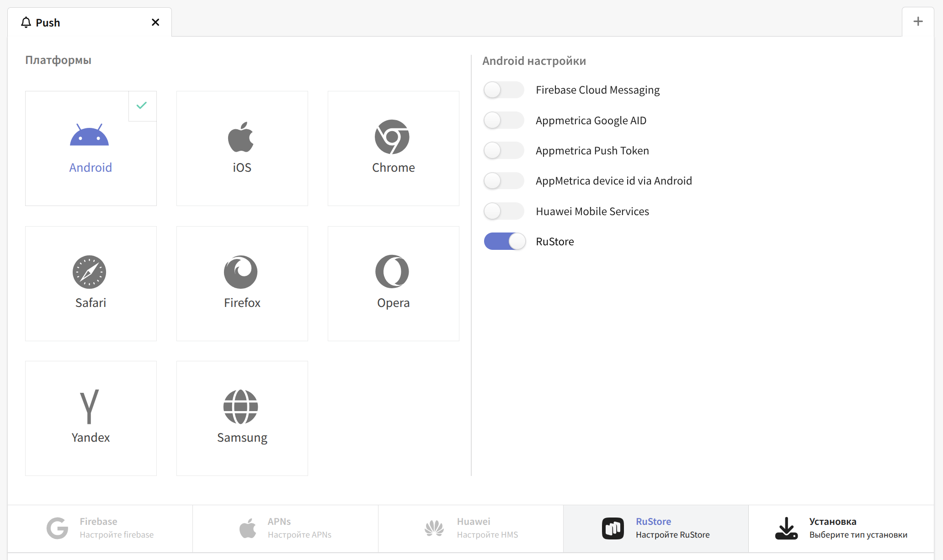The image size is (943, 560).
Task: Add a new tab with plus button
Action: click(x=918, y=21)
